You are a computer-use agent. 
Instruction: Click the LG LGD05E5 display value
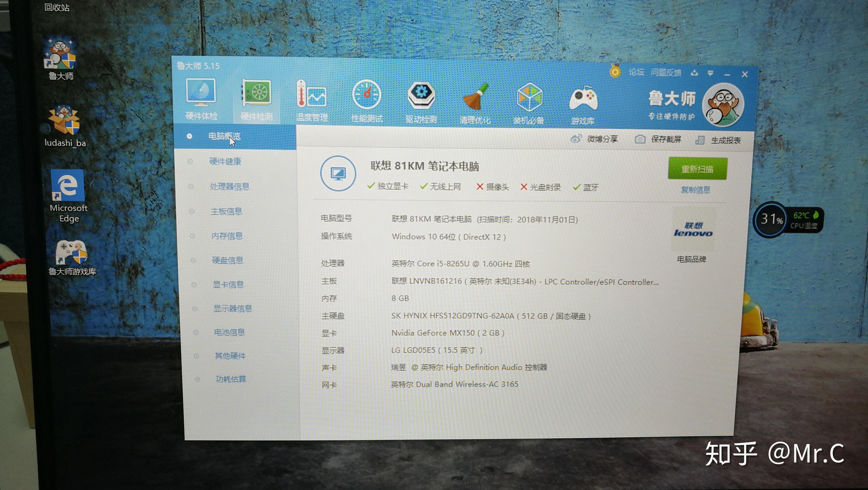coord(437,350)
